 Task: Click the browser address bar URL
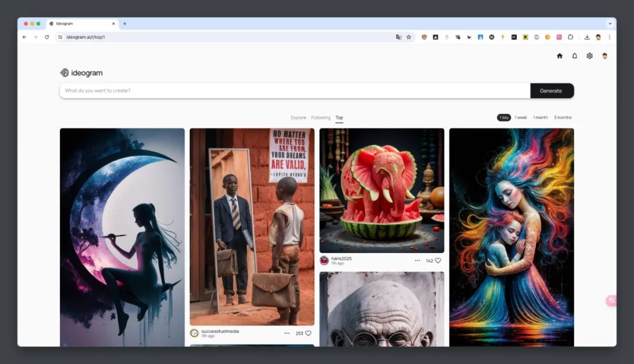[x=86, y=37]
